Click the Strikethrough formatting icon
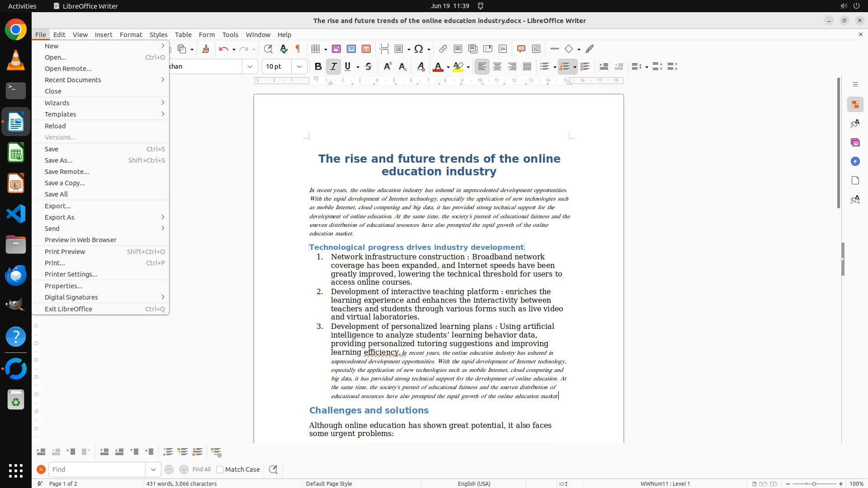This screenshot has height=488, width=868. [x=368, y=67]
